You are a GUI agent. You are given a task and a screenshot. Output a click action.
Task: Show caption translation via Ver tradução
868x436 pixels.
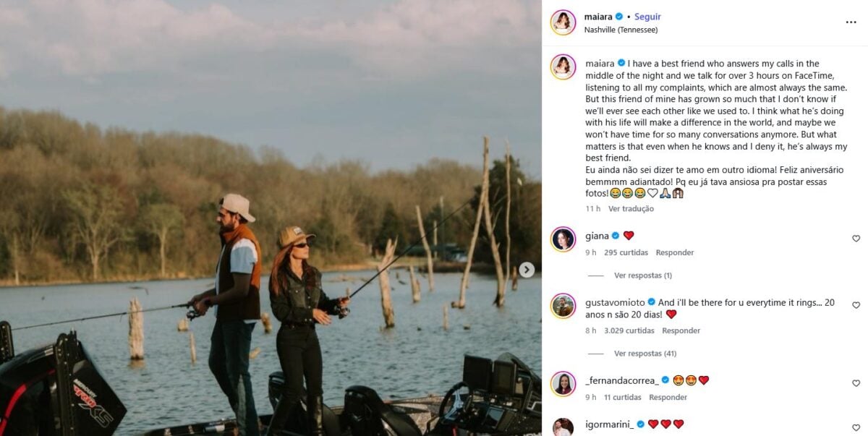click(631, 209)
